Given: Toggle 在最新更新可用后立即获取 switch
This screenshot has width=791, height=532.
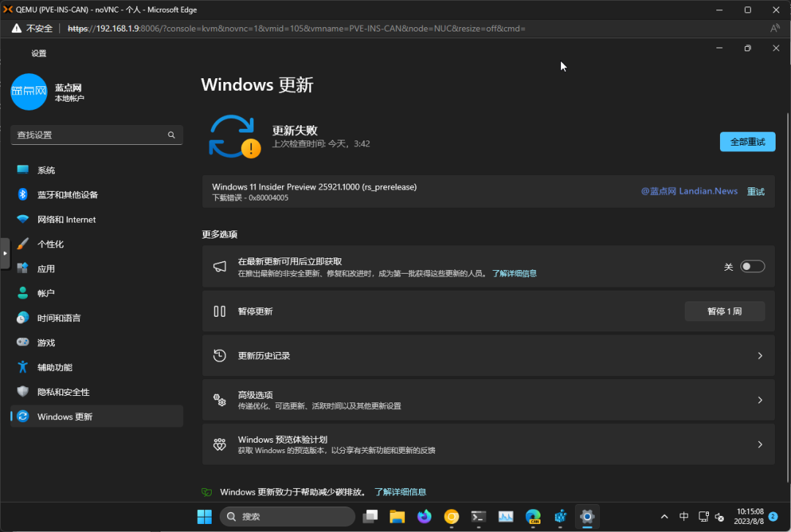Looking at the screenshot, I should pyautogui.click(x=752, y=267).
